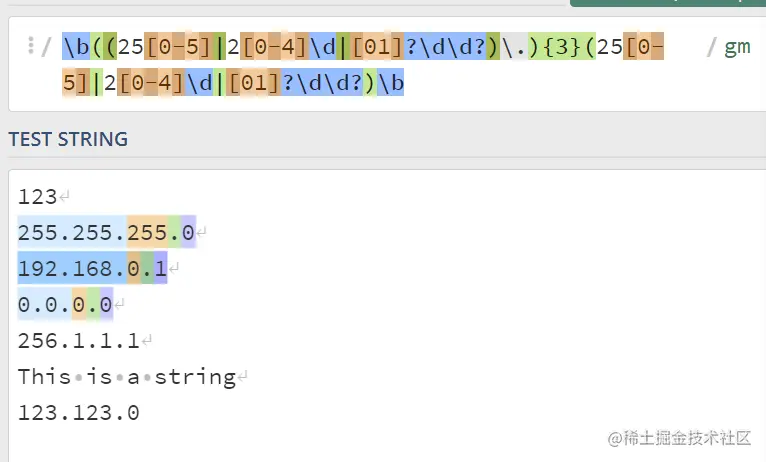Click the unmatched 256.1.1.1 line
The width and height of the screenshot is (766, 462).
78,340
